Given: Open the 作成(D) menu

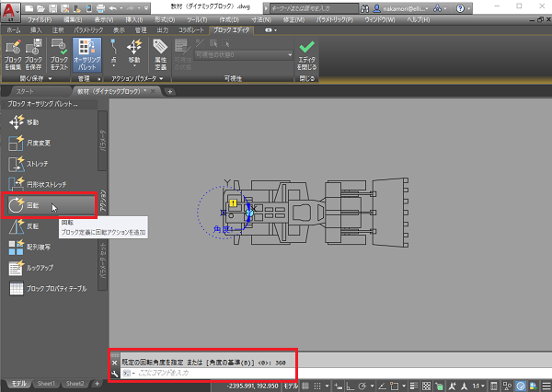Looking at the screenshot, I should click(229, 19).
